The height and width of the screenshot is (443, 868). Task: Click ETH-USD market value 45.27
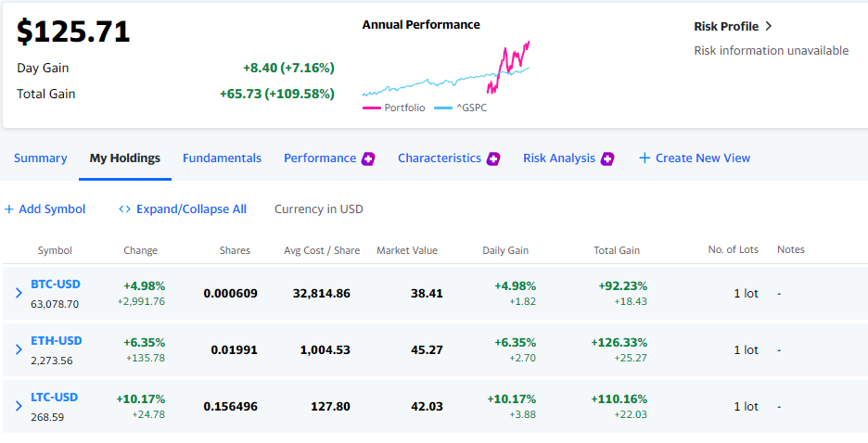click(x=427, y=350)
